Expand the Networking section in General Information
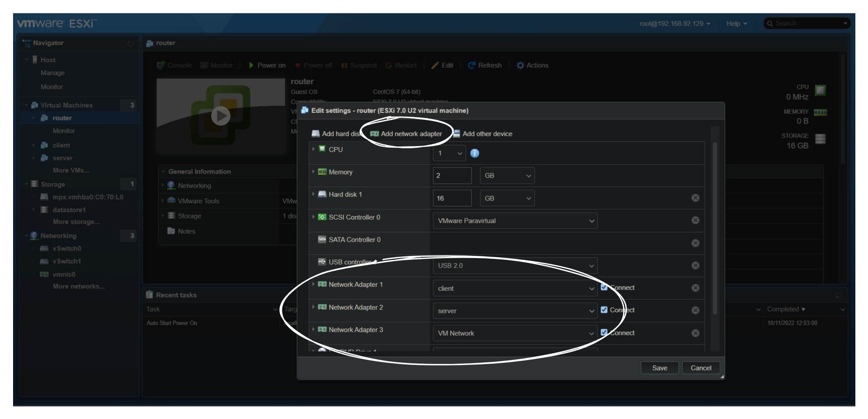 pos(163,186)
